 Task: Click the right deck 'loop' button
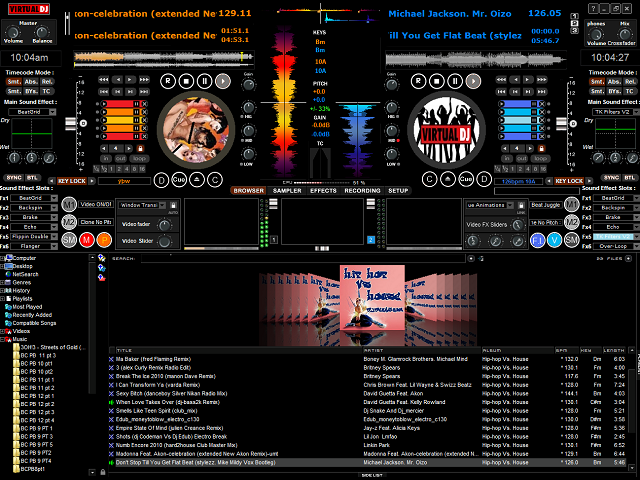pyautogui.click(x=540, y=158)
